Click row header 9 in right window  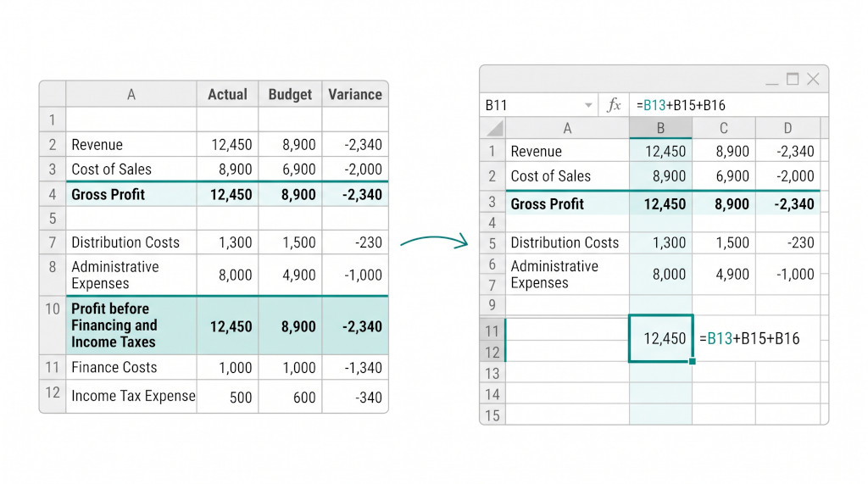(492, 304)
